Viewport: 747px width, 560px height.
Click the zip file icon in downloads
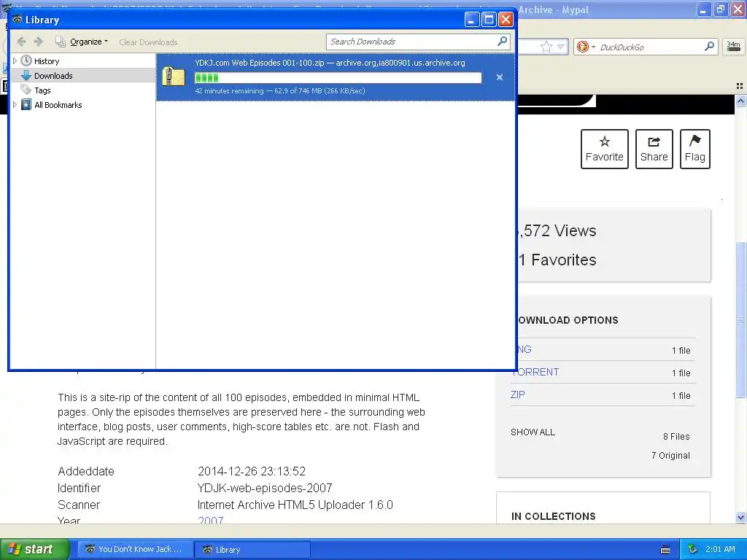pyautogui.click(x=174, y=77)
